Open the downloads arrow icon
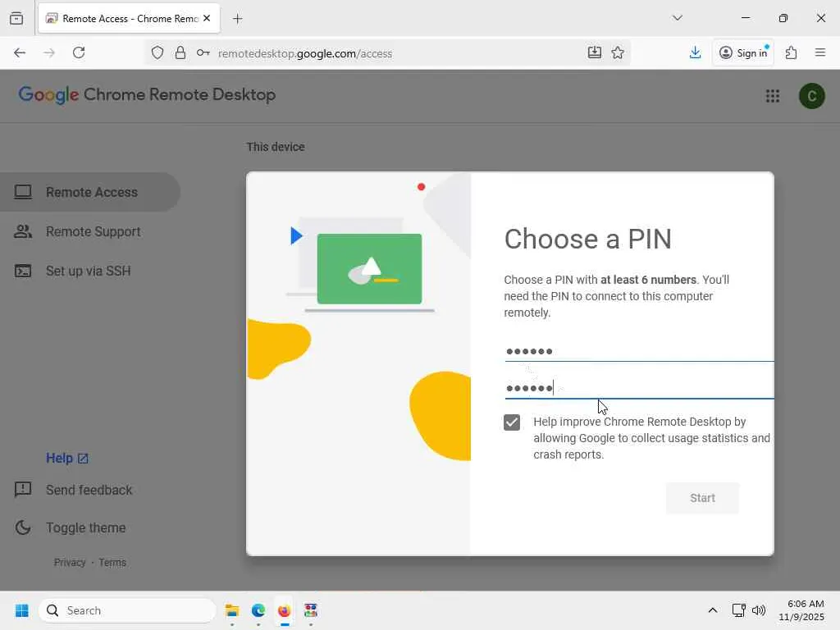This screenshot has height=630, width=840. [x=695, y=52]
